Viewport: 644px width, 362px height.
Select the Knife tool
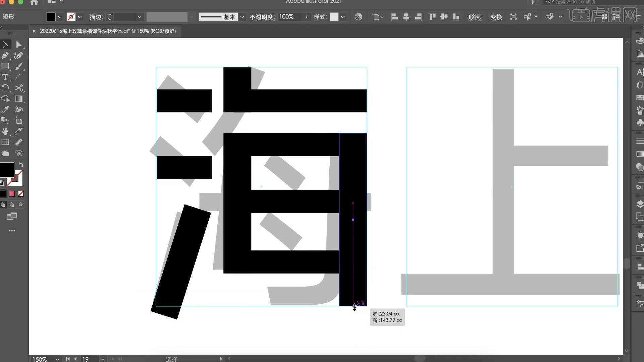pyautogui.click(x=19, y=131)
